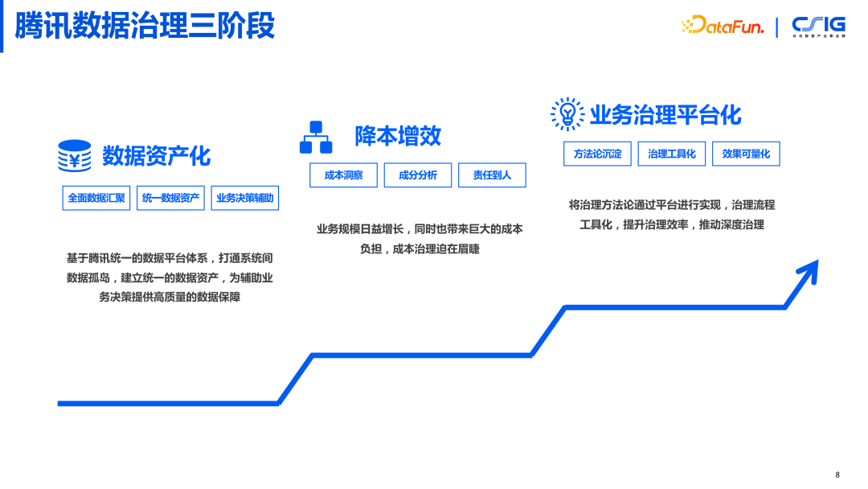
Task: Click the DataFun logo
Action: pos(723,26)
